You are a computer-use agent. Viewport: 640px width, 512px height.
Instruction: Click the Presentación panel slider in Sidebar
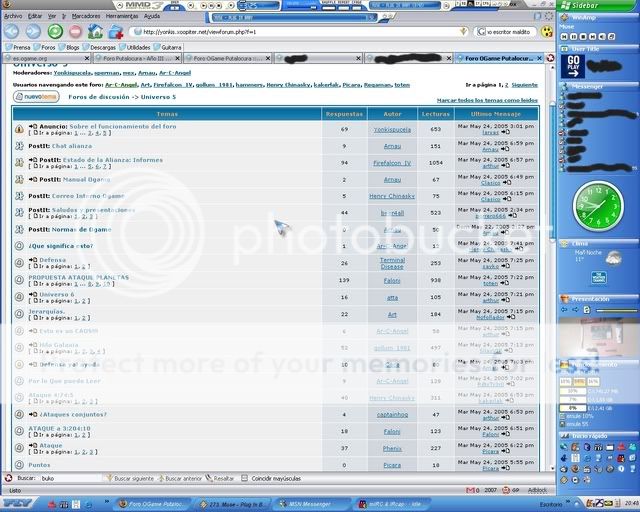pos(616,310)
